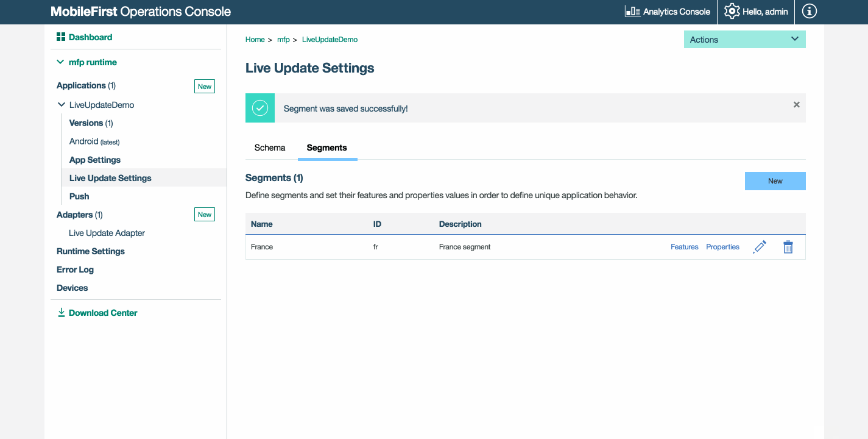Screen dimensions: 868x439
Task: Click the Download Center arrow icon
Action: click(x=61, y=313)
